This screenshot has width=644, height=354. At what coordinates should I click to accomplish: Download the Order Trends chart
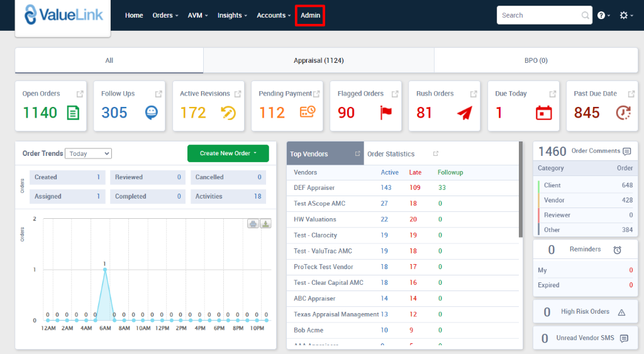tap(266, 224)
